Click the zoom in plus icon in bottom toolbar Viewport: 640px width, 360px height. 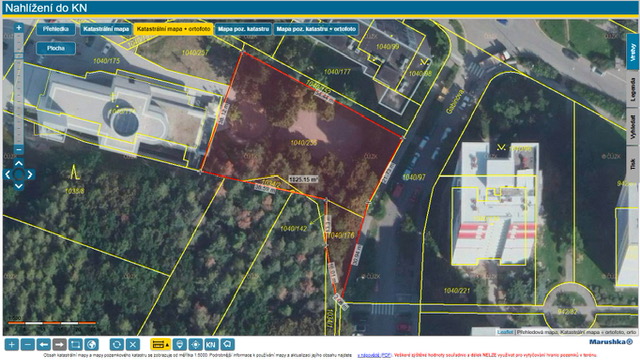(x=11, y=344)
